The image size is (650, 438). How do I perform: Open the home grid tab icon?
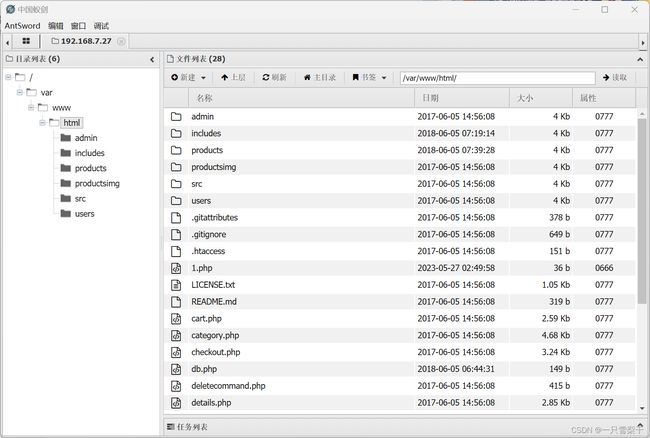26,41
